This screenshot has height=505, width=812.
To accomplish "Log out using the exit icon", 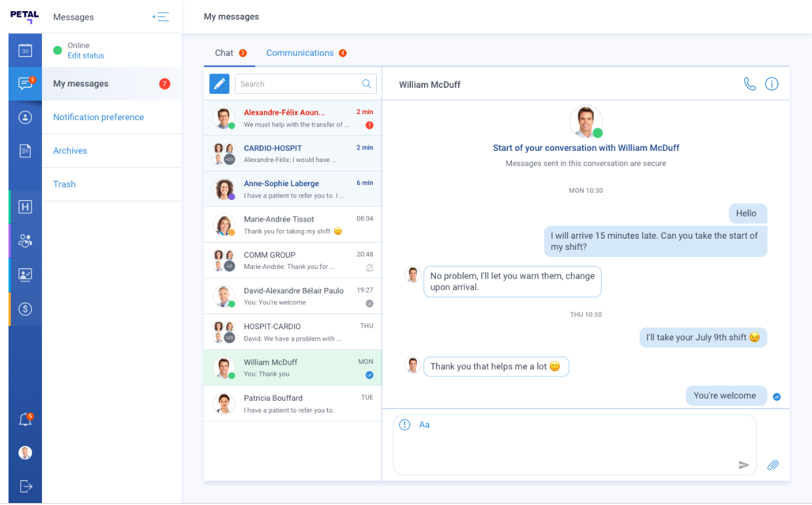I will (25, 486).
